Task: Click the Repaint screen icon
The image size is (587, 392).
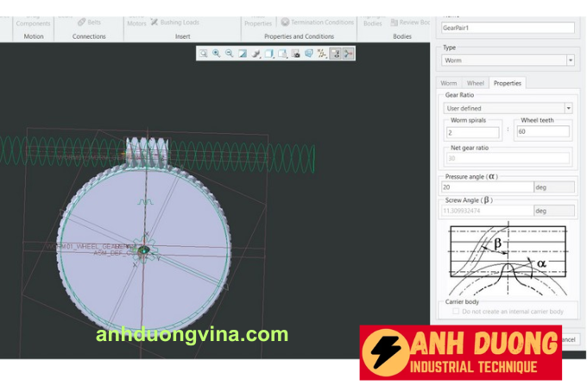Action: click(x=243, y=54)
